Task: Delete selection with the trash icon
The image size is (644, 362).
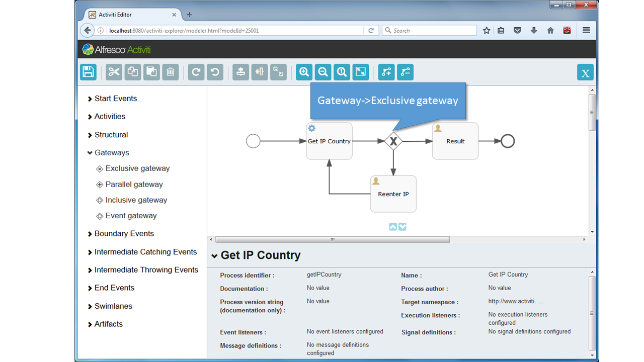Action: pyautogui.click(x=170, y=72)
